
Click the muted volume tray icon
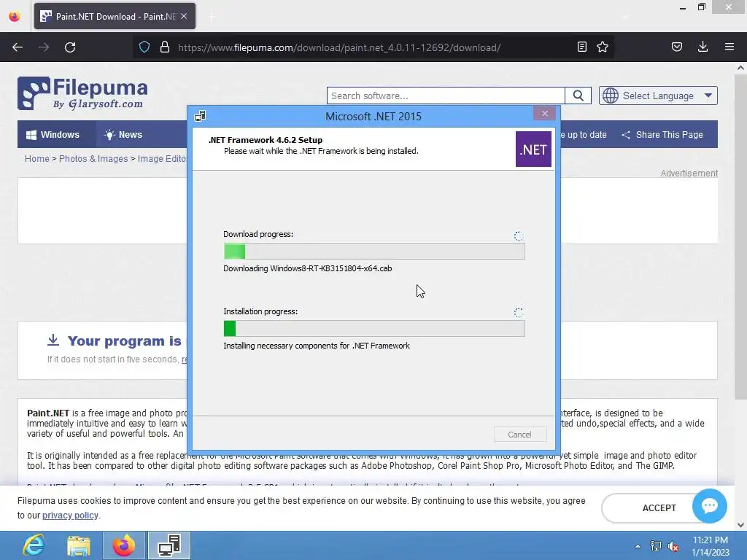(x=673, y=546)
